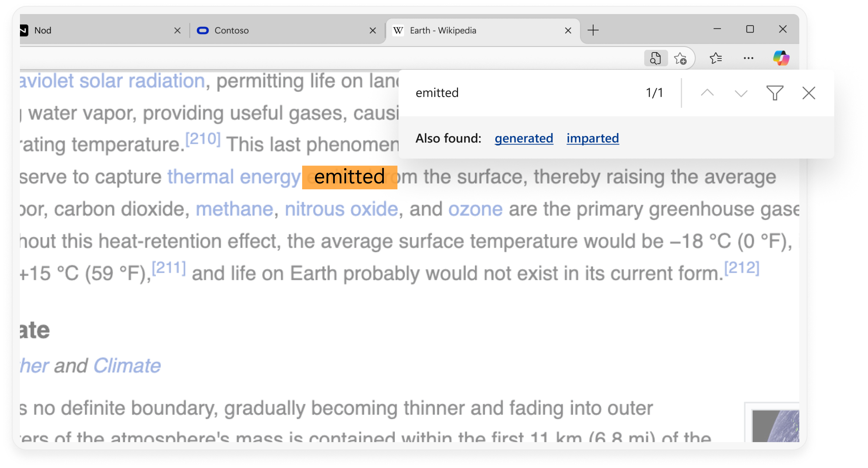The image size is (868, 468).
Task: Go to previous find result
Action: (707, 93)
